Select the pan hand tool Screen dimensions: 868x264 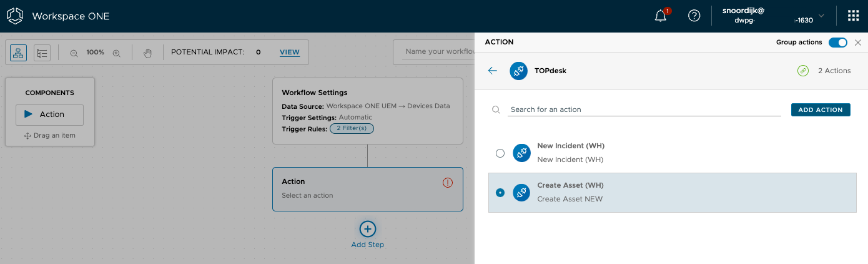(147, 53)
